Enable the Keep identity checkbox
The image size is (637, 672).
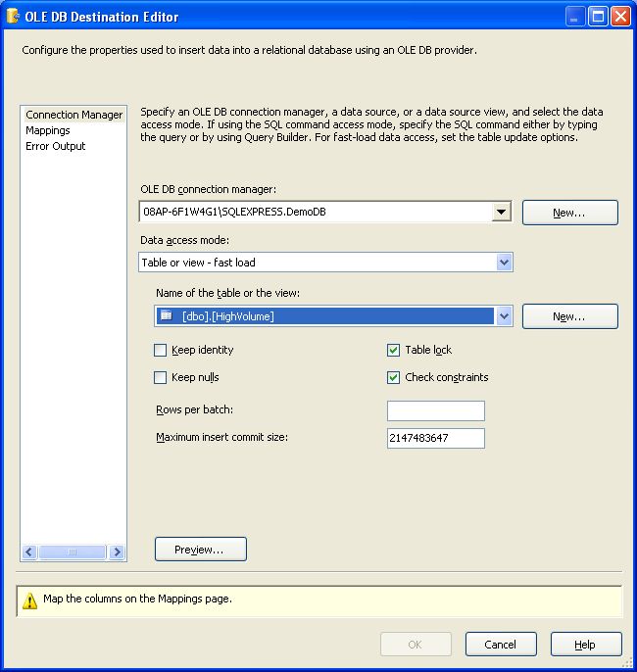[161, 350]
